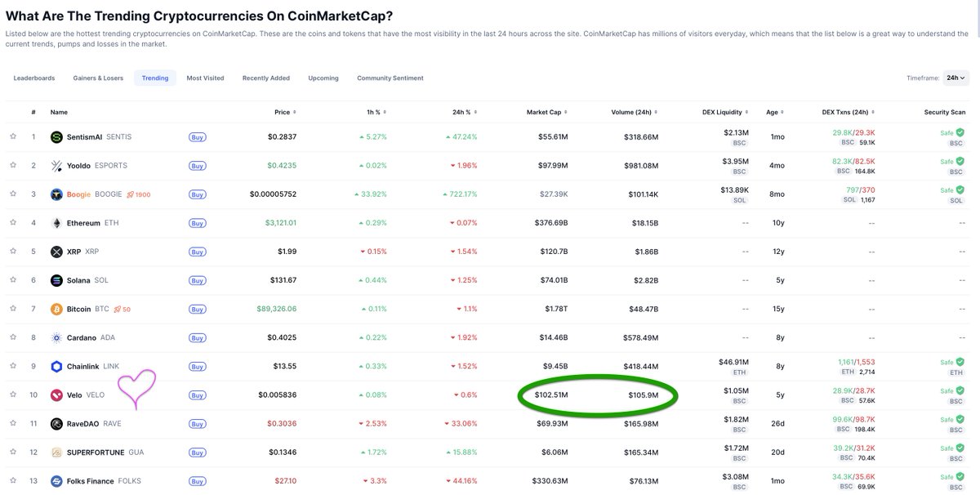Sort table by Market Cap column
Viewport: 980px width, 495px height.
(547, 112)
